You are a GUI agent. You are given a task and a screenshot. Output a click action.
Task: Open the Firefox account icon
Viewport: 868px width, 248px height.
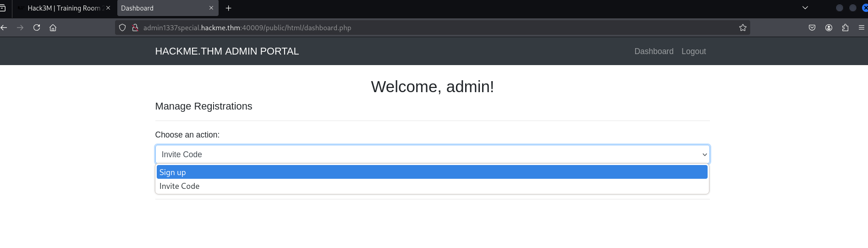829,28
